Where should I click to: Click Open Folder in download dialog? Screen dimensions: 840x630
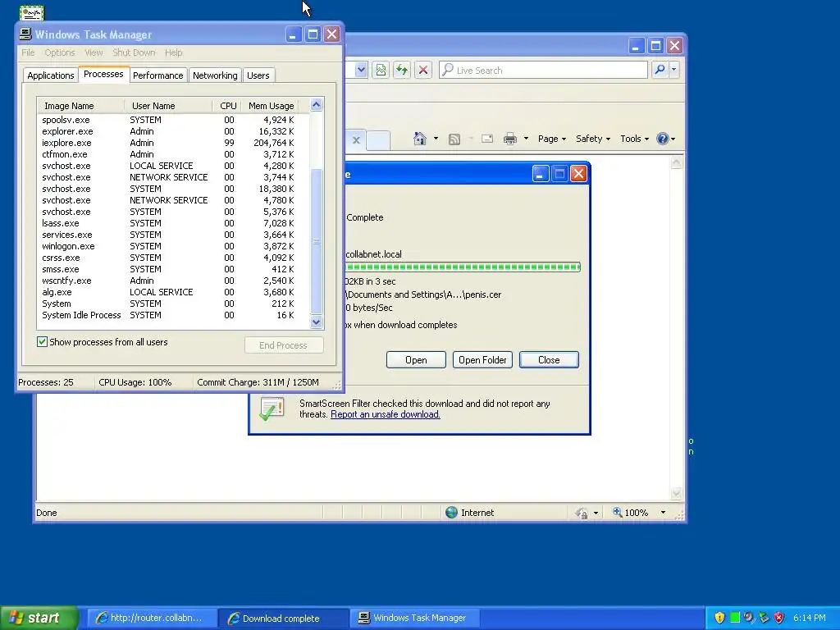coord(482,360)
